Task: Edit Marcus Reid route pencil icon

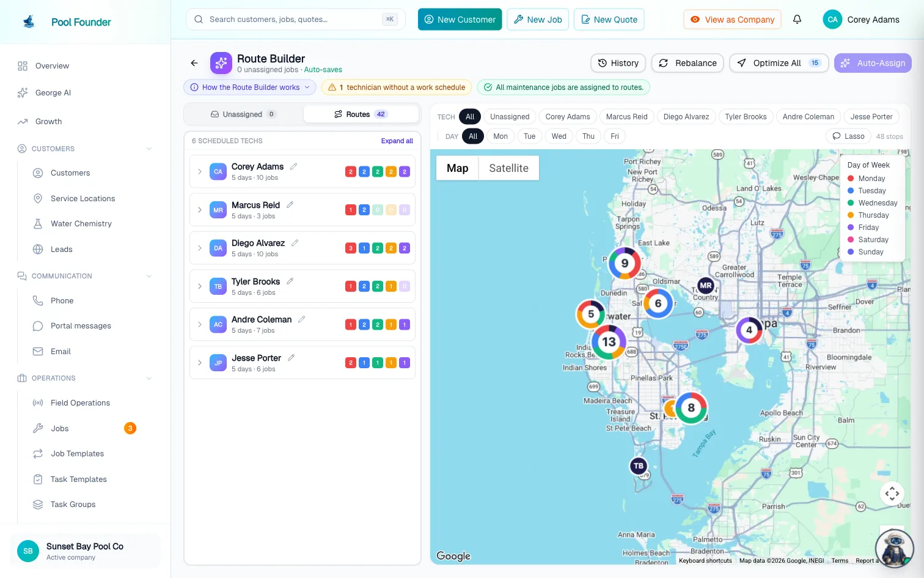Action: click(290, 205)
